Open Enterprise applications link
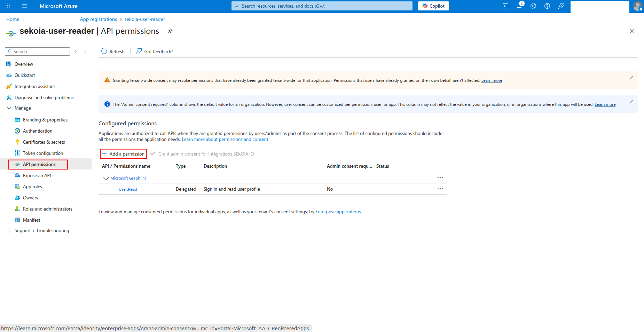The width and height of the screenshot is (644, 332). tap(338, 212)
